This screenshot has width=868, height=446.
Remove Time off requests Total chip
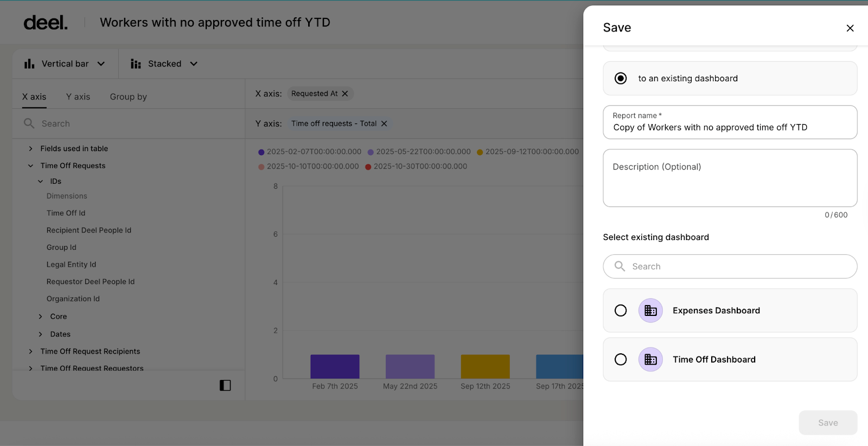click(x=384, y=124)
